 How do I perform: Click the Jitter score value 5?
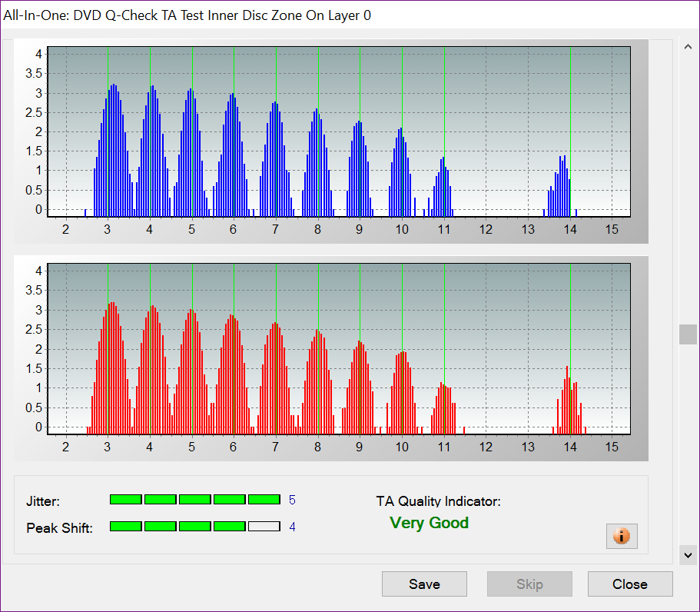(292, 501)
